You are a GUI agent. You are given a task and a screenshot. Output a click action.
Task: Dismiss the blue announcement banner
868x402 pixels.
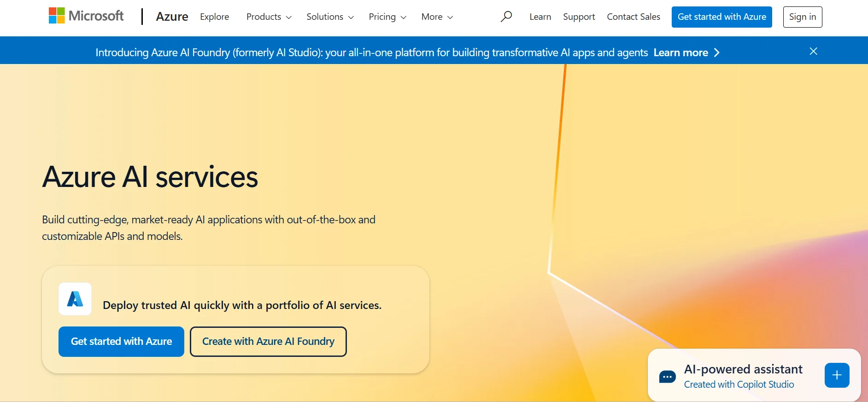[814, 51]
